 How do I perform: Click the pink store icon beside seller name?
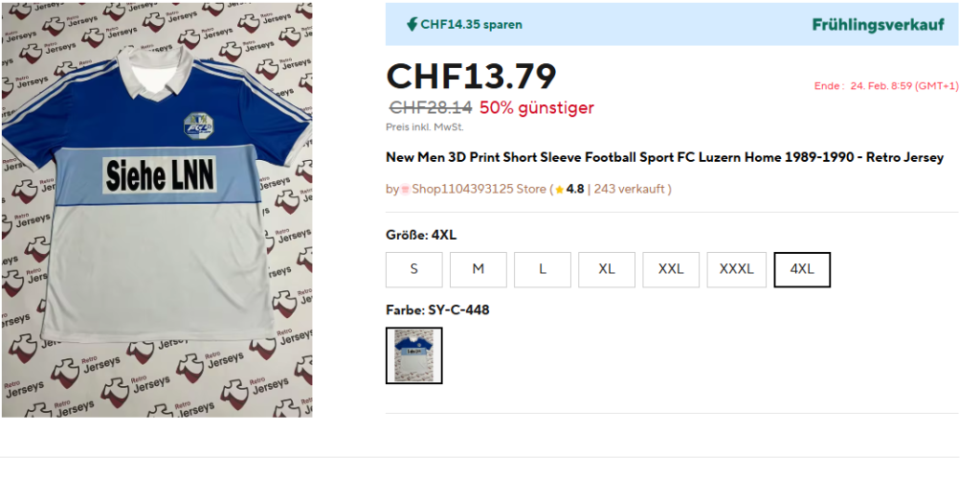click(405, 190)
